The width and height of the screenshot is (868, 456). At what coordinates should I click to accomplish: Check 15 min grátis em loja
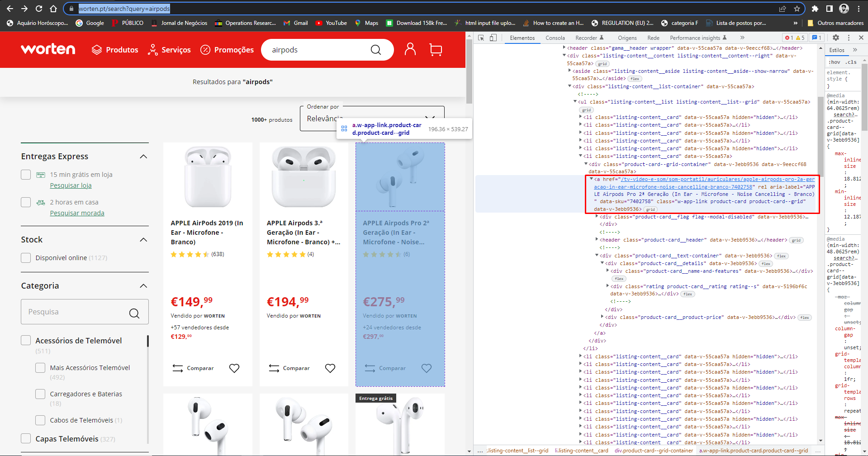[26, 175]
